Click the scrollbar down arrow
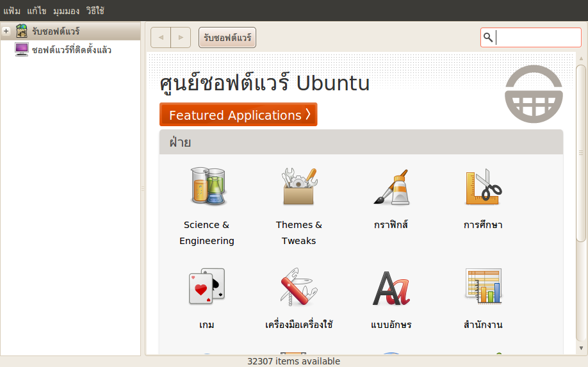Viewport: 588px width, 367px height. (x=581, y=348)
